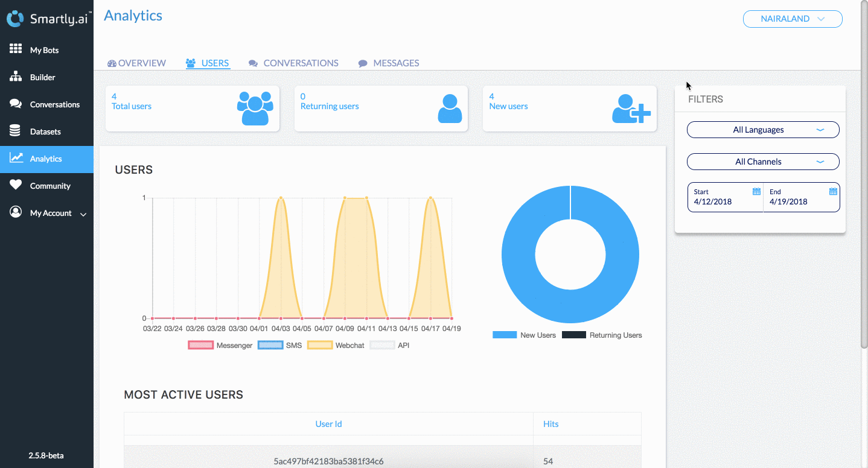Toggle Webchat series in chart legend
Viewport: 868px width, 468px height.
pos(336,345)
